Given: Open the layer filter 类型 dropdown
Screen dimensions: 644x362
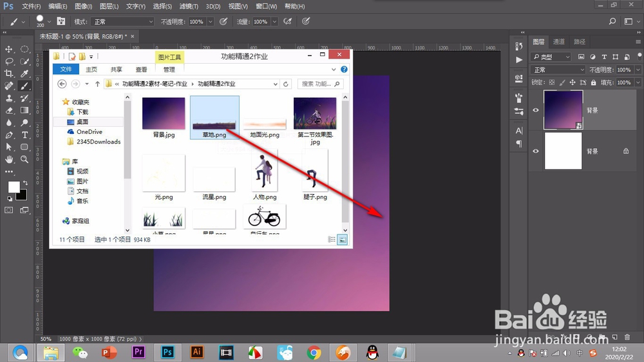Looking at the screenshot, I should click(551, 57).
